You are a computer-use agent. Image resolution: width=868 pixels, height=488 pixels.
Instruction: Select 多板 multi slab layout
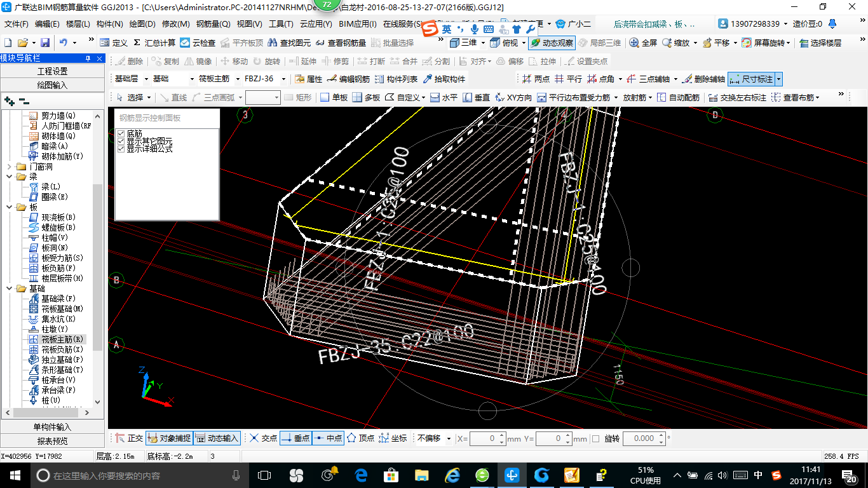[x=366, y=97]
